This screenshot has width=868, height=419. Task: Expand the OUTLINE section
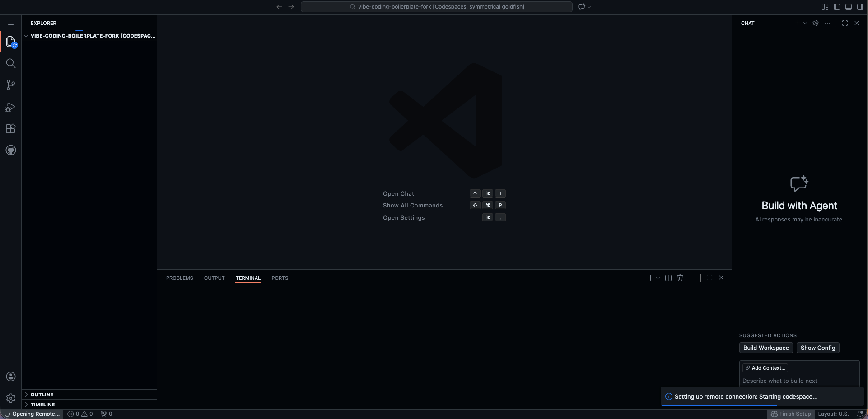pyautogui.click(x=42, y=395)
